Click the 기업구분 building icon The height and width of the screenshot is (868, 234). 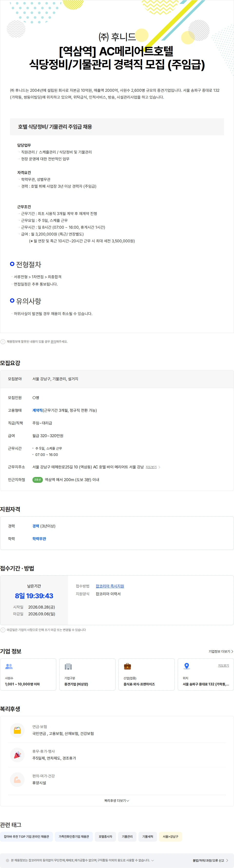click(68, 666)
